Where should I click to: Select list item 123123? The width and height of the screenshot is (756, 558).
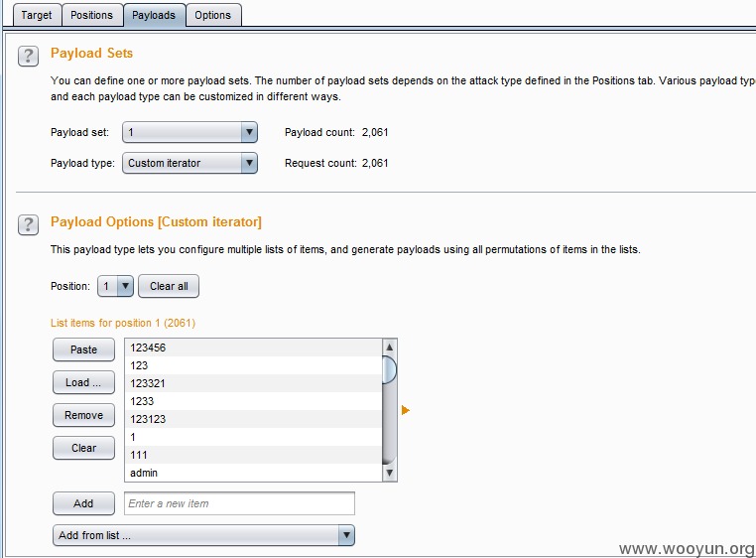pyautogui.click(x=254, y=419)
